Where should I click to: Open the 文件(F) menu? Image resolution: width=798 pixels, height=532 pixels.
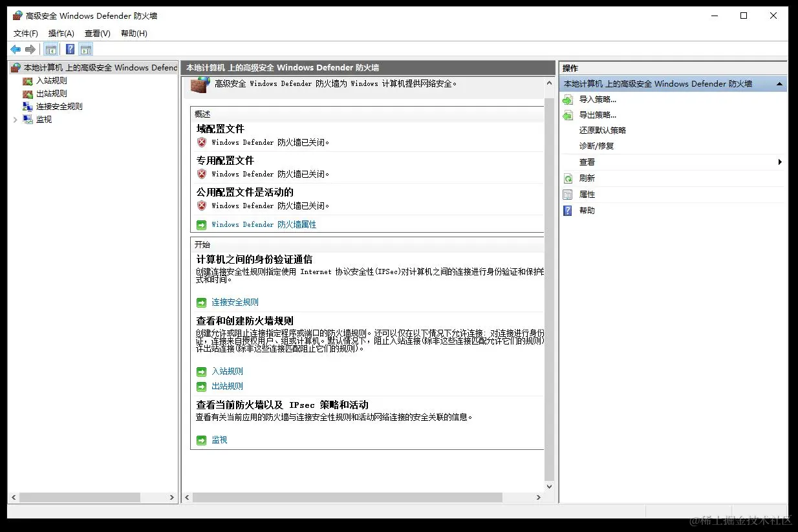26,33
